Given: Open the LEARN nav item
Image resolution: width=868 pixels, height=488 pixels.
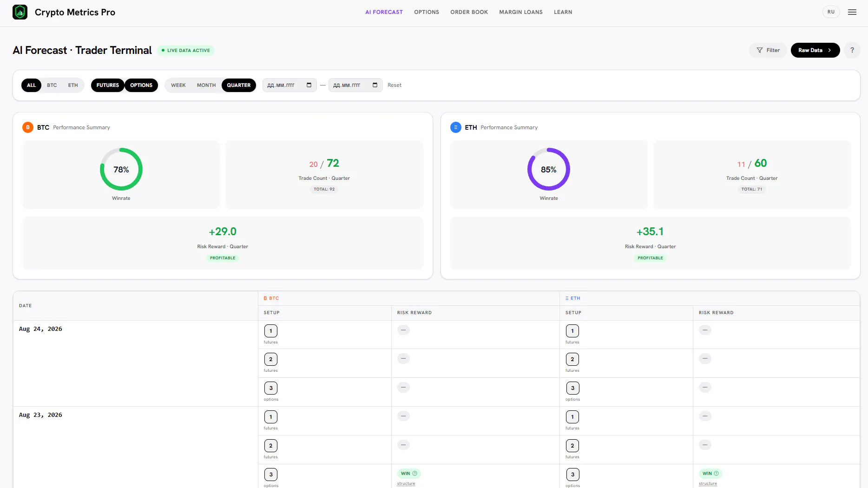Looking at the screenshot, I should [x=563, y=12].
